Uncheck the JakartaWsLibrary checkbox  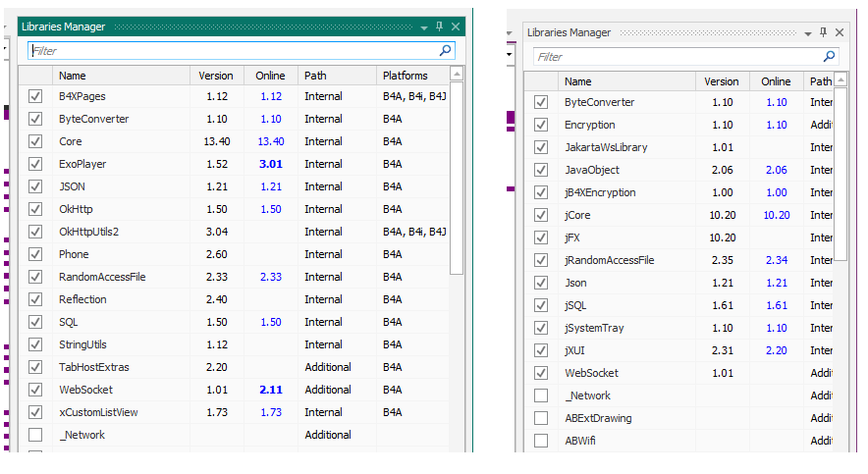point(541,147)
